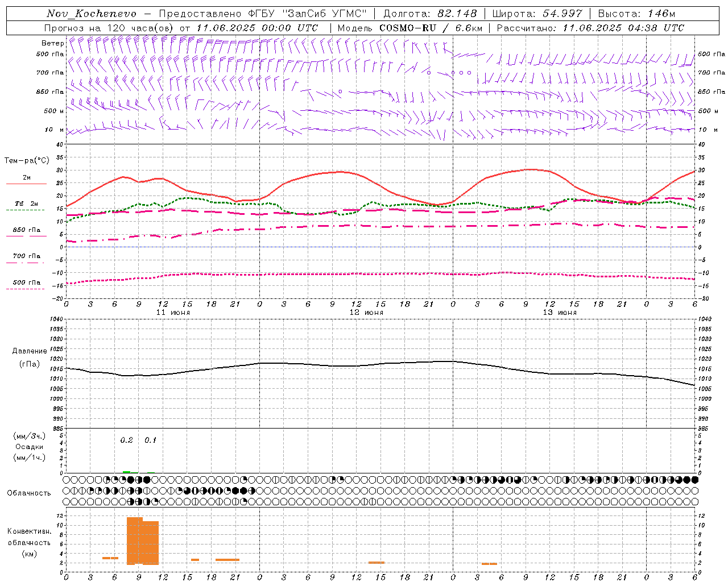Select the 850 гПа temperature legend entry

(26, 232)
